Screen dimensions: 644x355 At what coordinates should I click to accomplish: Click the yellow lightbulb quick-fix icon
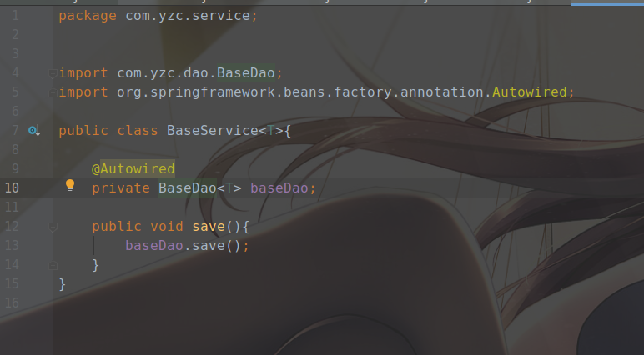[70, 186]
